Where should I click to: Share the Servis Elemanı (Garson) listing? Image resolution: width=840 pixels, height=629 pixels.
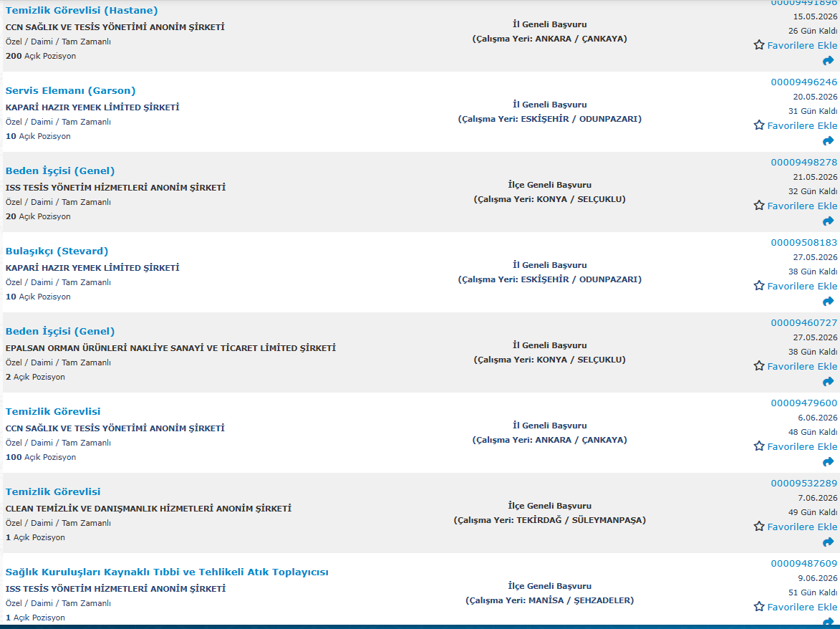pyautogui.click(x=828, y=141)
